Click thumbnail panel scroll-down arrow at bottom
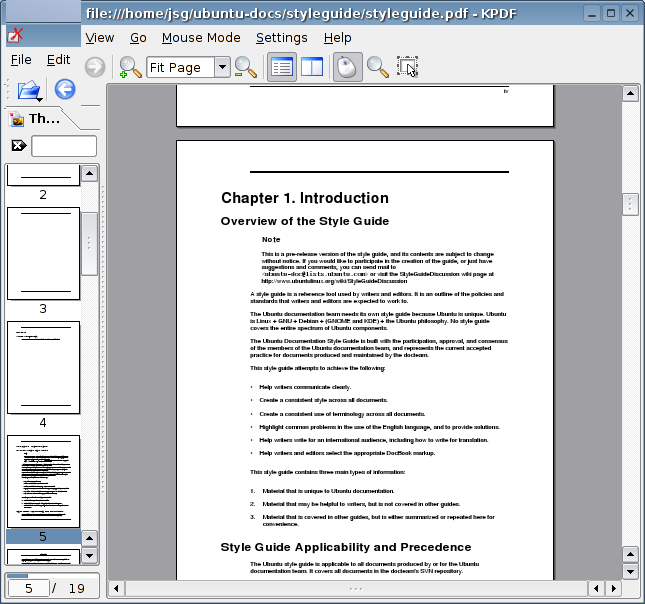 tap(89, 556)
